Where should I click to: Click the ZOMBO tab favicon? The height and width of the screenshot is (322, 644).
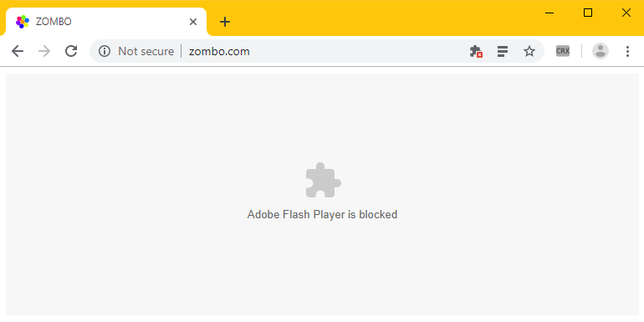click(23, 22)
